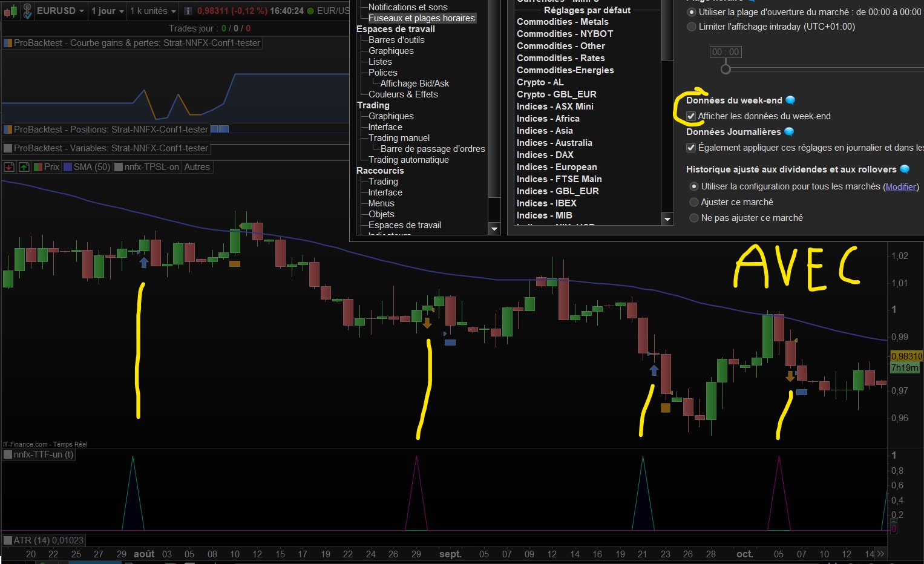Click the markets list scroll-down arrow

click(667, 219)
